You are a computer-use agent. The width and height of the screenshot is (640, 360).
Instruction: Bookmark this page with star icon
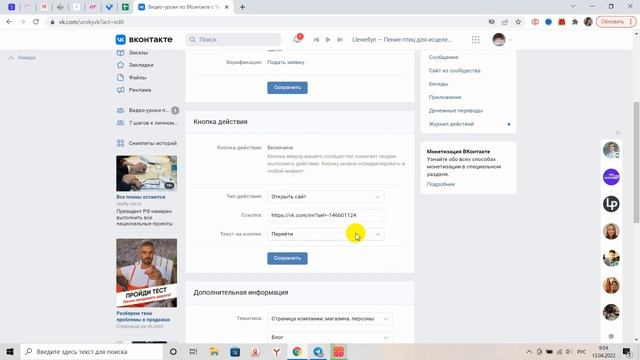[x=518, y=22]
